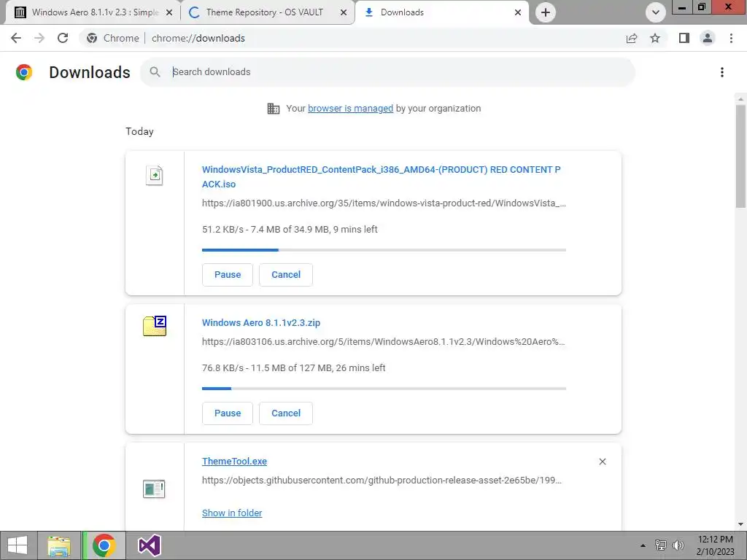Go back using the browser back arrow

pyautogui.click(x=16, y=38)
